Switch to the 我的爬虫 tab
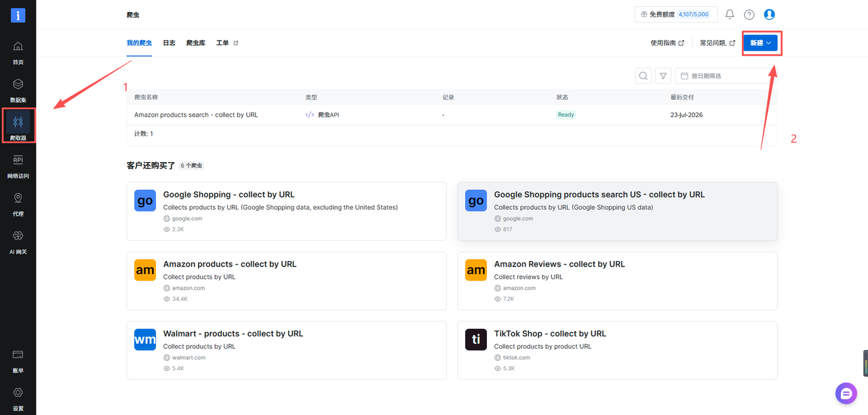868x415 pixels. pyautogui.click(x=139, y=43)
